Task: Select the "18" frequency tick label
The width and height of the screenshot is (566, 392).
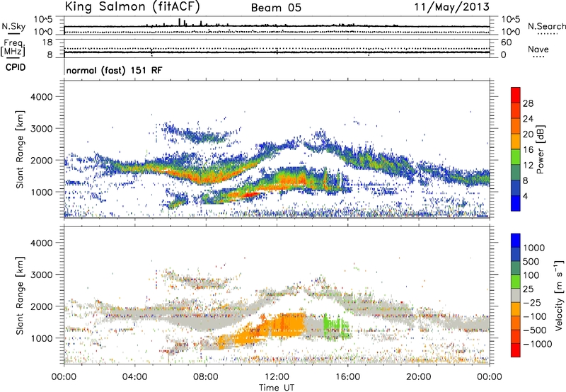Action: (47, 42)
